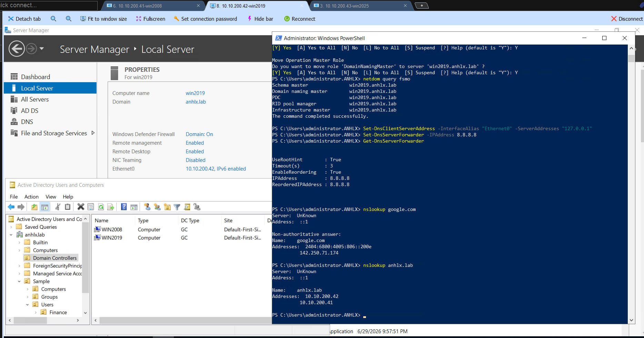Open the ADUC Help icon
Screen dimensions: 644x338
pyautogui.click(x=124, y=207)
